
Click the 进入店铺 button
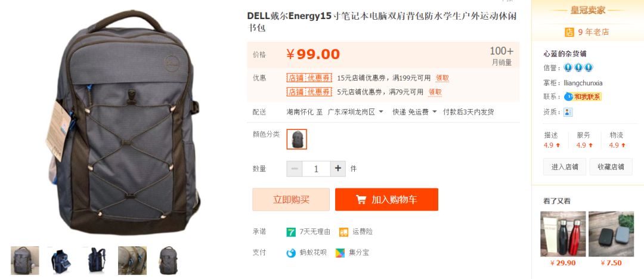(565, 167)
